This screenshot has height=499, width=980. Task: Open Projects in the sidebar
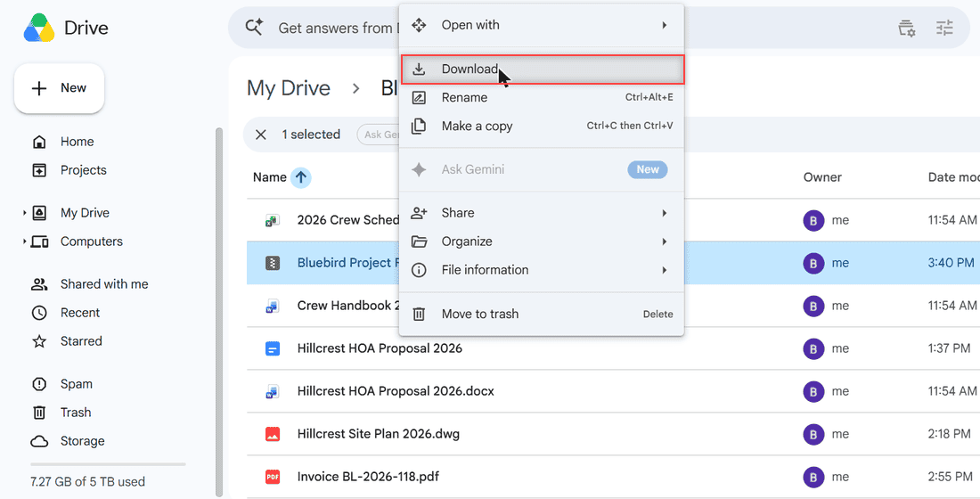[x=83, y=170]
